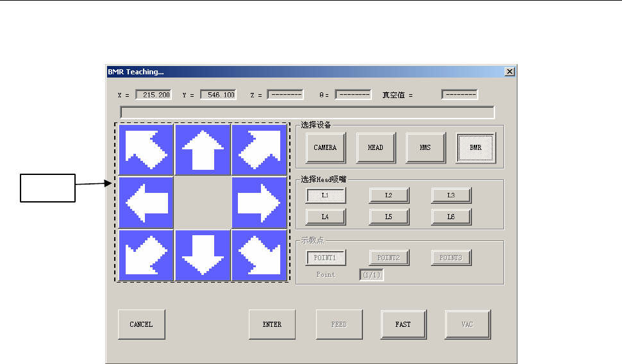Choose head nozzle L2
622x364 pixels.
tap(389, 195)
